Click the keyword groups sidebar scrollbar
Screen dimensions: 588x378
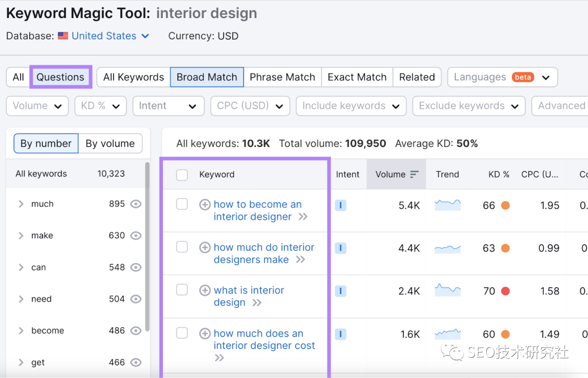pyautogui.click(x=147, y=245)
